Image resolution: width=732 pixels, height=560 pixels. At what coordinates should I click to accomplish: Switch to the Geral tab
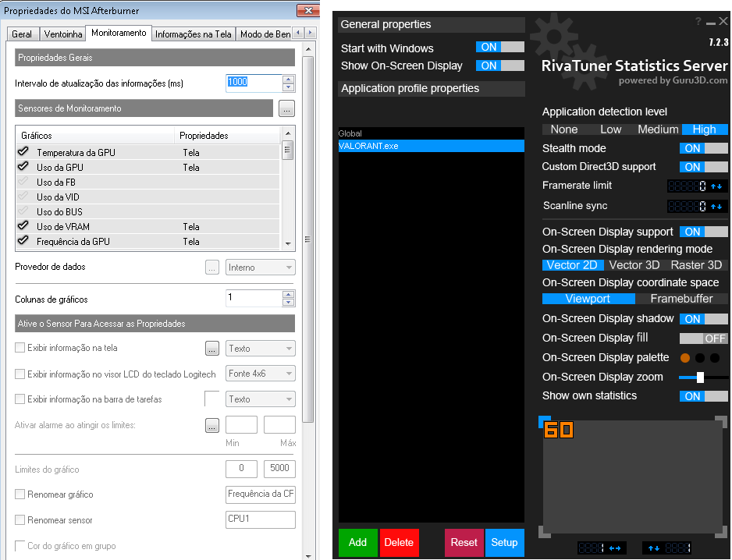[x=22, y=34]
